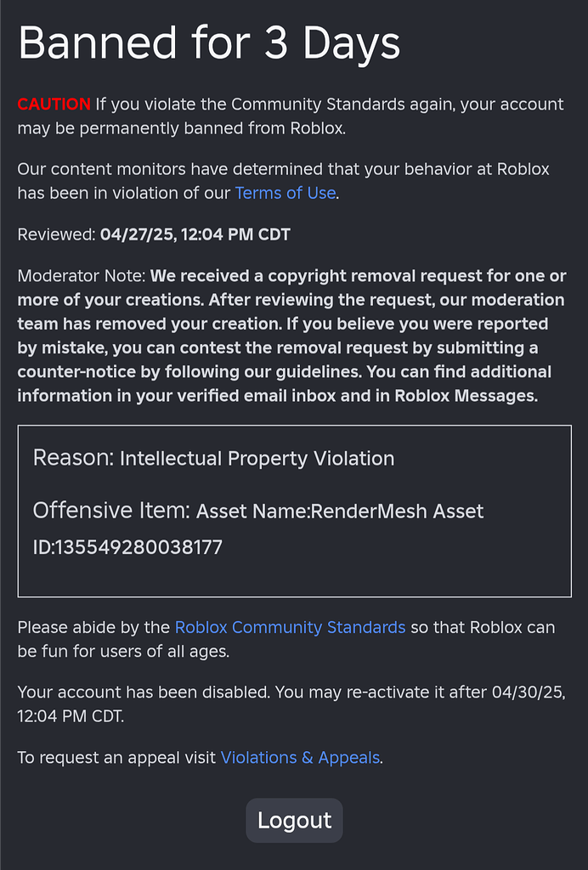This screenshot has height=870, width=588.
Task: Navigate to appeals via Violations & Appeals
Action: [300, 757]
